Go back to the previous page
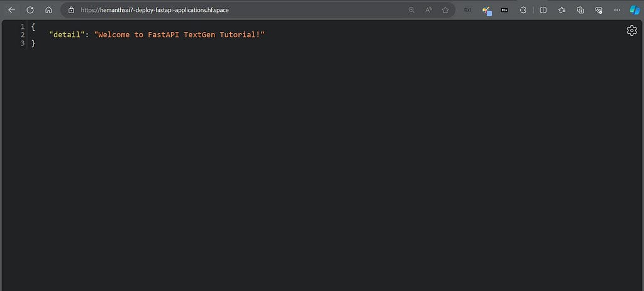Screen dimensions: 644x291 11,10
